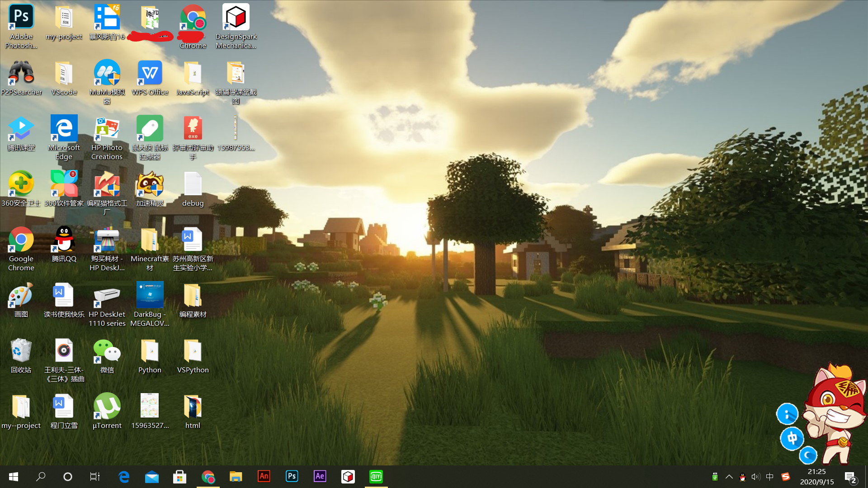
Task: Open the 加速精灵 raccoon shortcut
Action: [150, 189]
